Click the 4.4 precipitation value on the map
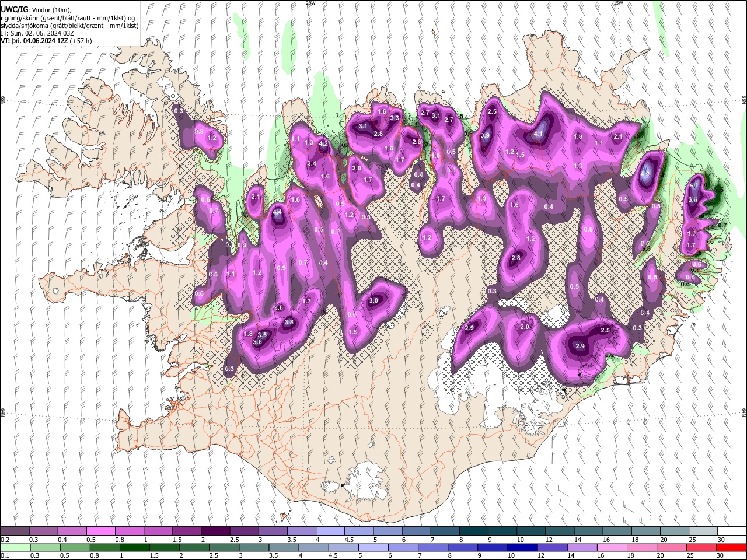Screen dimensions: 747x560 tap(278, 212)
